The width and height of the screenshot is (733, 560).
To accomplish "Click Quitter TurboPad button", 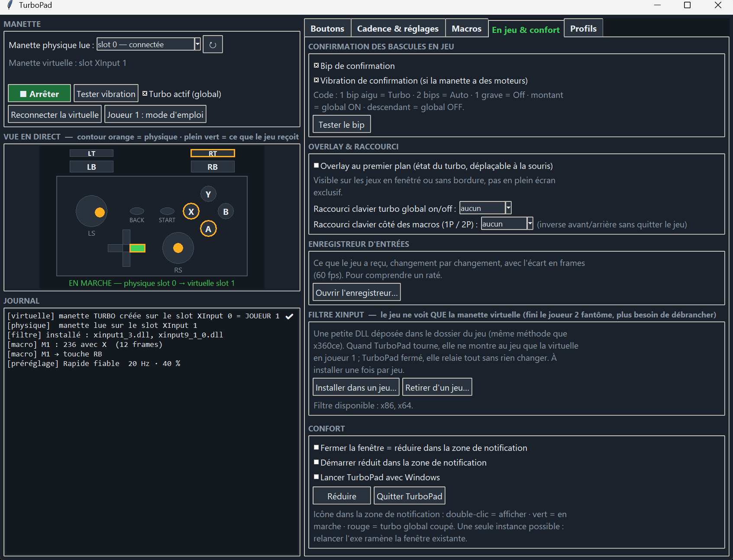I will point(410,496).
